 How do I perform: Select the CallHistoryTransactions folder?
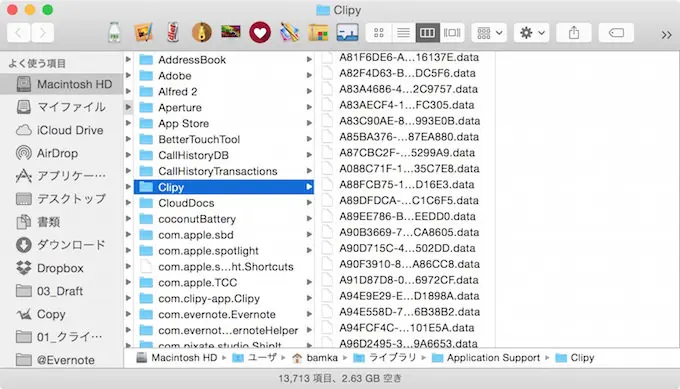224,171
